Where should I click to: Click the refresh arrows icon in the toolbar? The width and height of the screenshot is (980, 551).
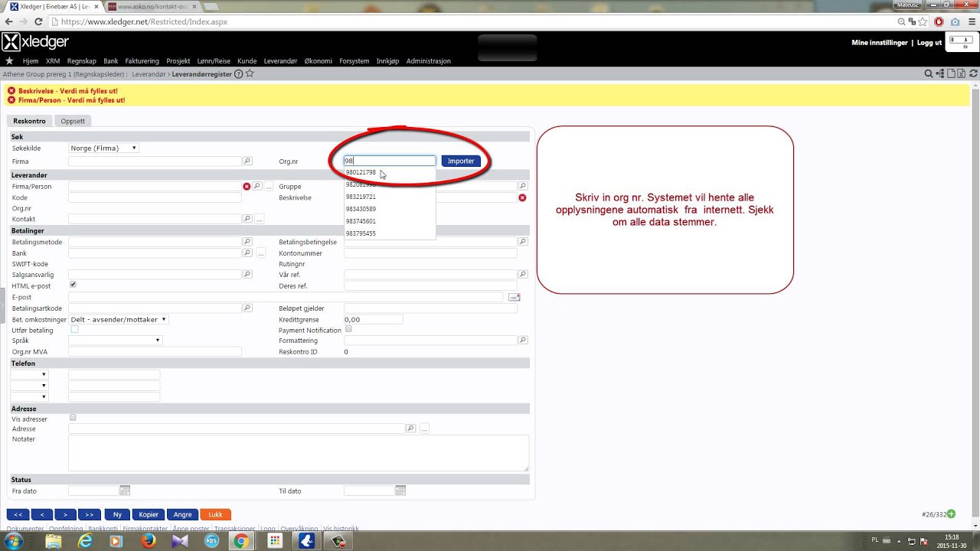tap(973, 74)
